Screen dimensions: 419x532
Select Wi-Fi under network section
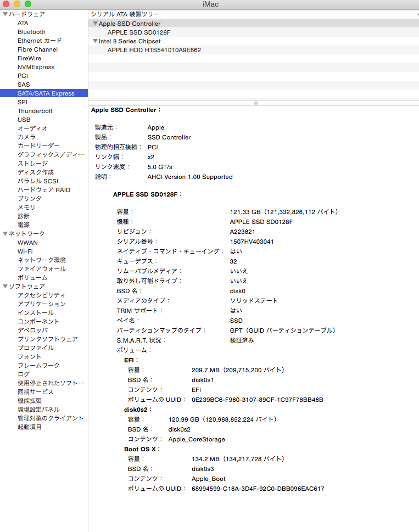pyautogui.click(x=25, y=251)
